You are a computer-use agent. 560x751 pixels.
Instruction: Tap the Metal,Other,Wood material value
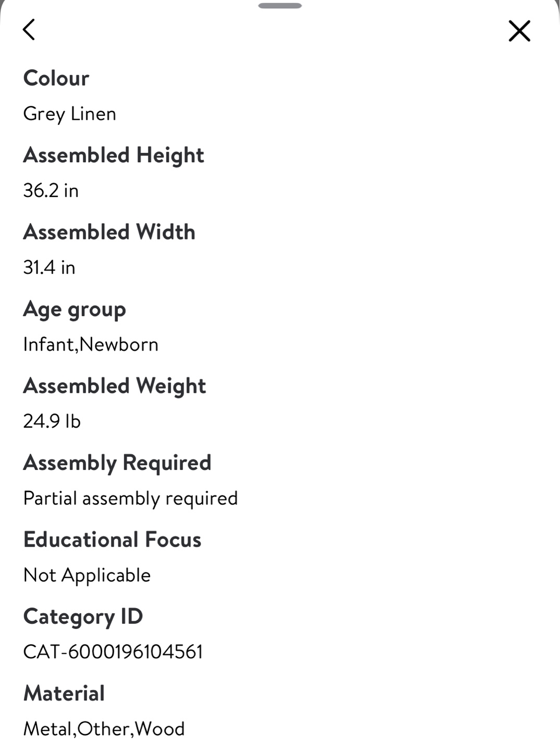[x=104, y=729]
